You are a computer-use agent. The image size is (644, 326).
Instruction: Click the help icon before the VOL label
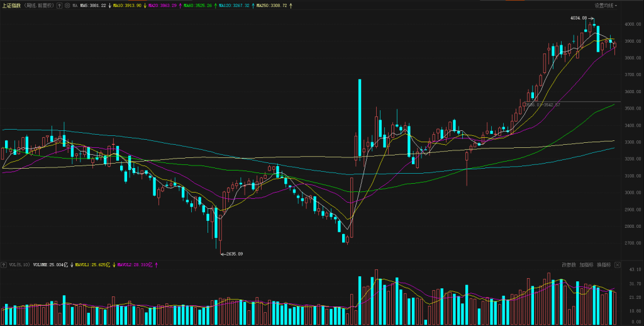(4, 265)
